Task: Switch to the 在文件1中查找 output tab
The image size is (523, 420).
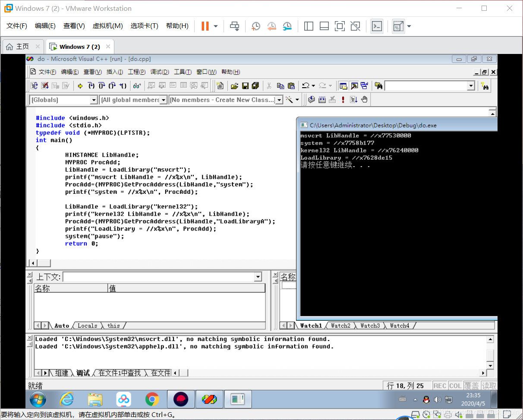Action: 120,373
